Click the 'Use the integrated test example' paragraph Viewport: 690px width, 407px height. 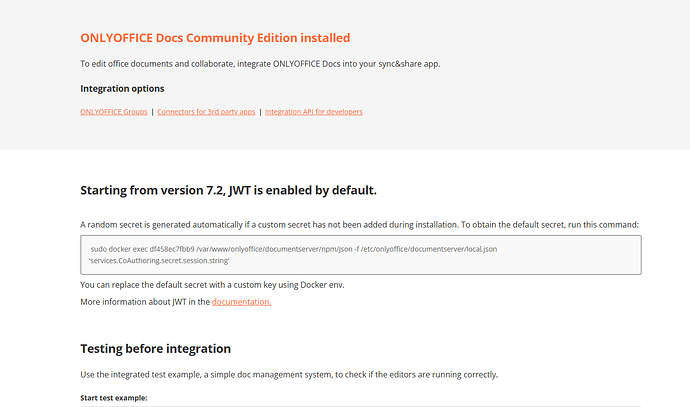[x=289, y=374]
